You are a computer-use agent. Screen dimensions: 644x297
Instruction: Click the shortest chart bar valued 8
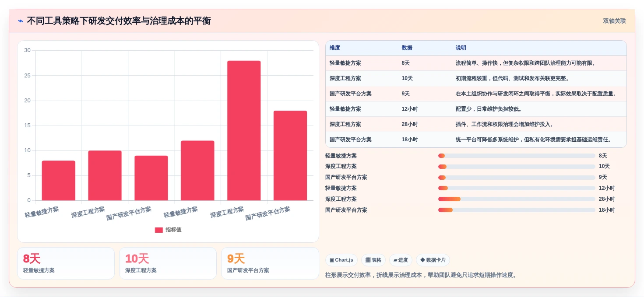pos(59,180)
